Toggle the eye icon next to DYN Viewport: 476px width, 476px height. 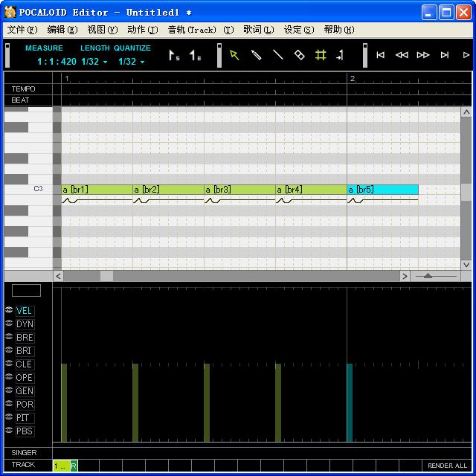(x=9, y=324)
